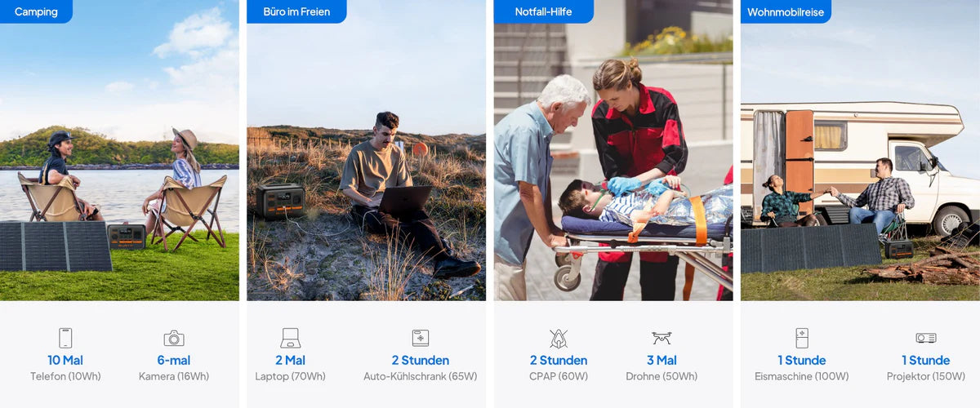Click the laptop icon above 2 Mal
This screenshot has width=980, height=408.
[290, 338]
